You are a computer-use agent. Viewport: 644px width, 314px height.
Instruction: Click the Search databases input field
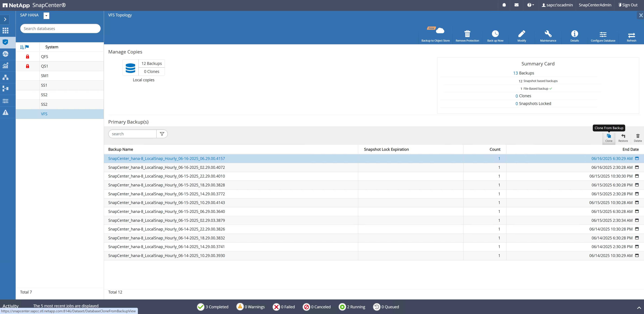[60, 29]
